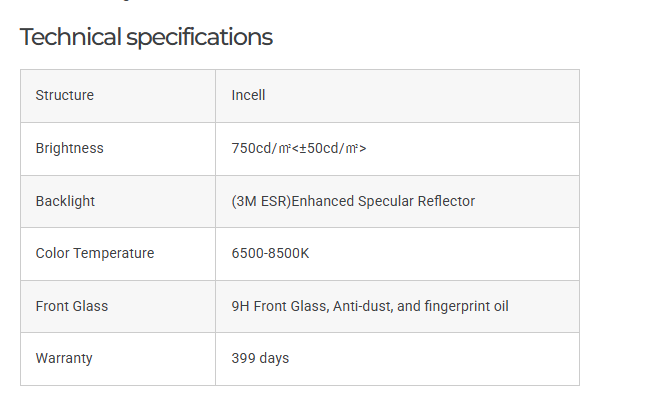Click the Structure label cell

tap(65, 96)
